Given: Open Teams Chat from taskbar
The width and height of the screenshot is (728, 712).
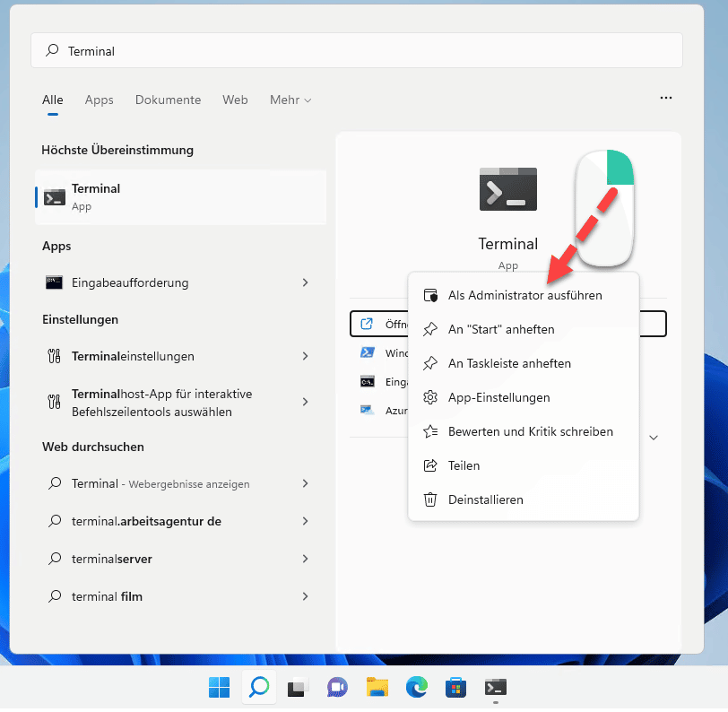Looking at the screenshot, I should click(337, 688).
